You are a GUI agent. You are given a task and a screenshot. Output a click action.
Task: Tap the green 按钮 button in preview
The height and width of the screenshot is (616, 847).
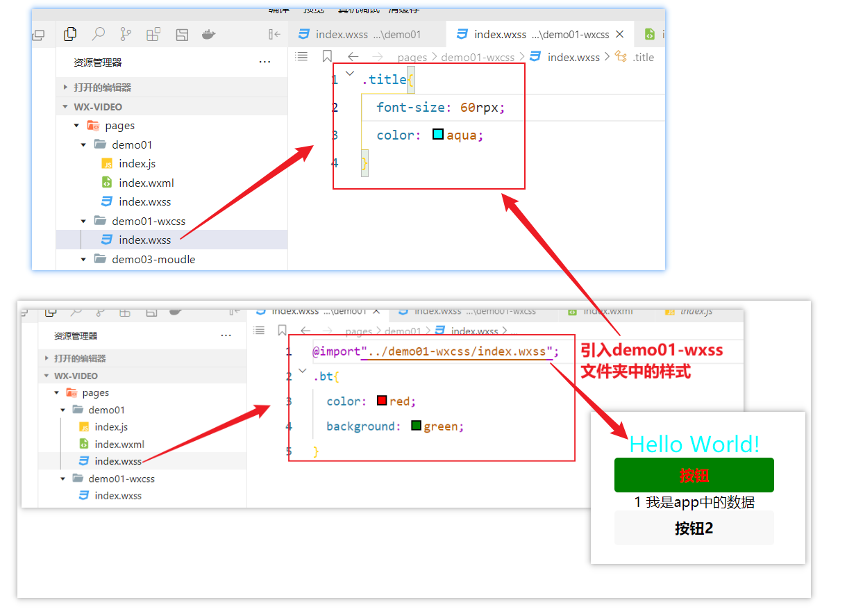[694, 475]
